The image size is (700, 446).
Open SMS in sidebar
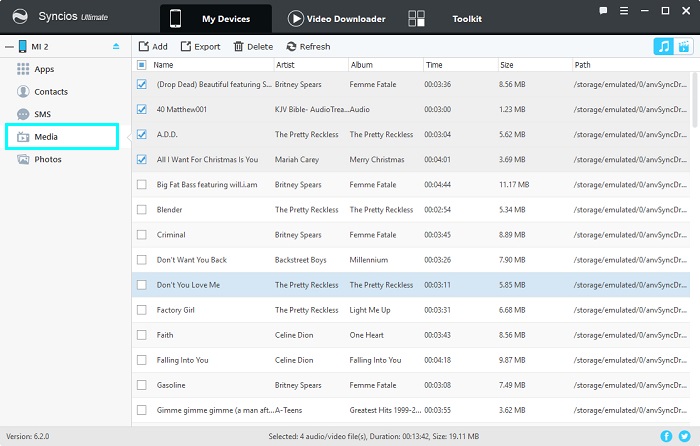tap(42, 114)
